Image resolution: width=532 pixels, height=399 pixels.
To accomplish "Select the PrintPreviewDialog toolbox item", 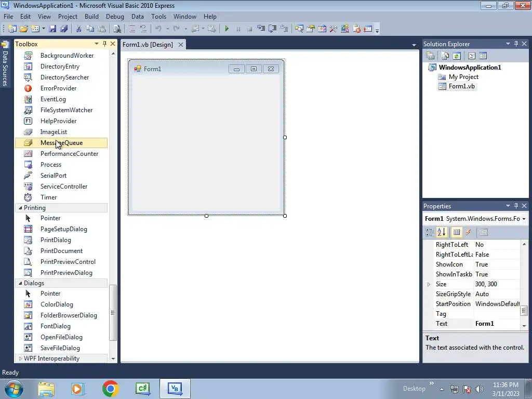I will point(61,272).
